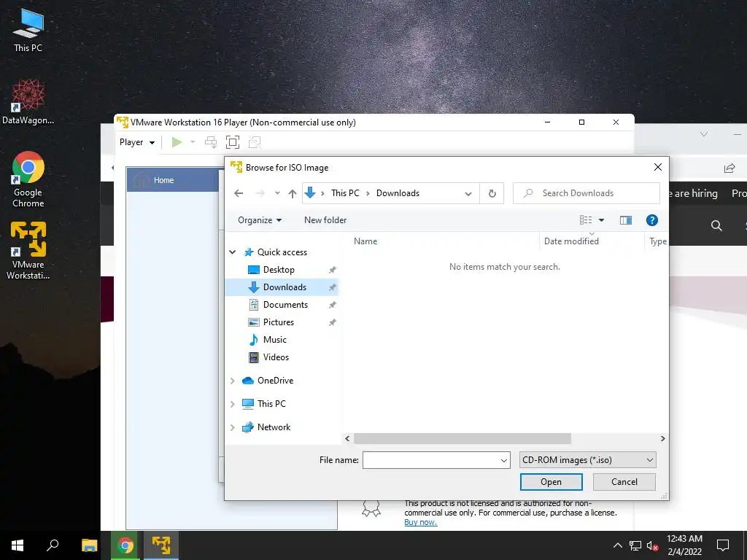Image resolution: width=747 pixels, height=560 pixels.
Task: Click the New folder button
Action: (325, 220)
